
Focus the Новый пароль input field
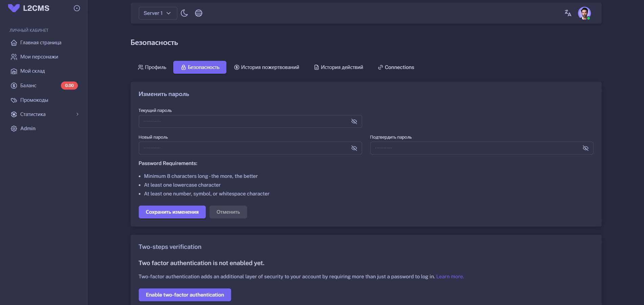[x=250, y=148]
